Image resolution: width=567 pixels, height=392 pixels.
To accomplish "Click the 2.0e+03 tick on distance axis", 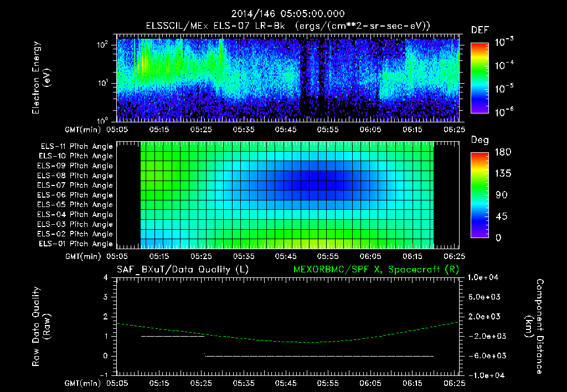I will (x=484, y=317).
